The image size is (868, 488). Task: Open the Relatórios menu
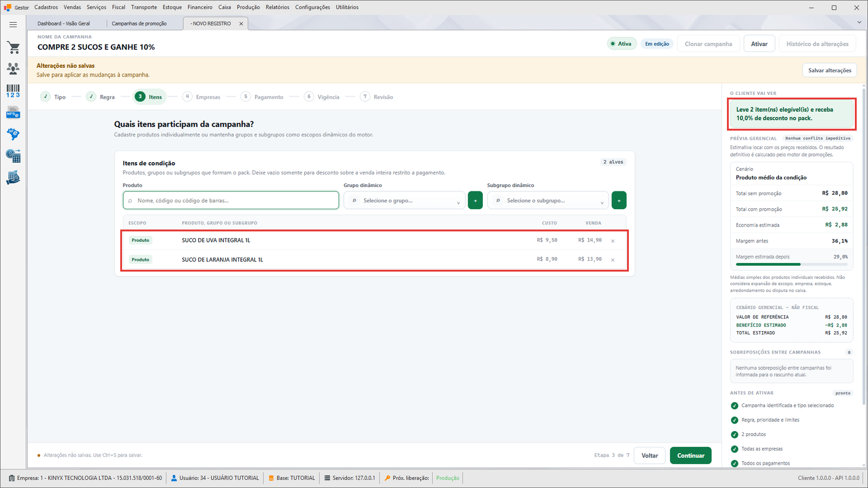pos(277,7)
